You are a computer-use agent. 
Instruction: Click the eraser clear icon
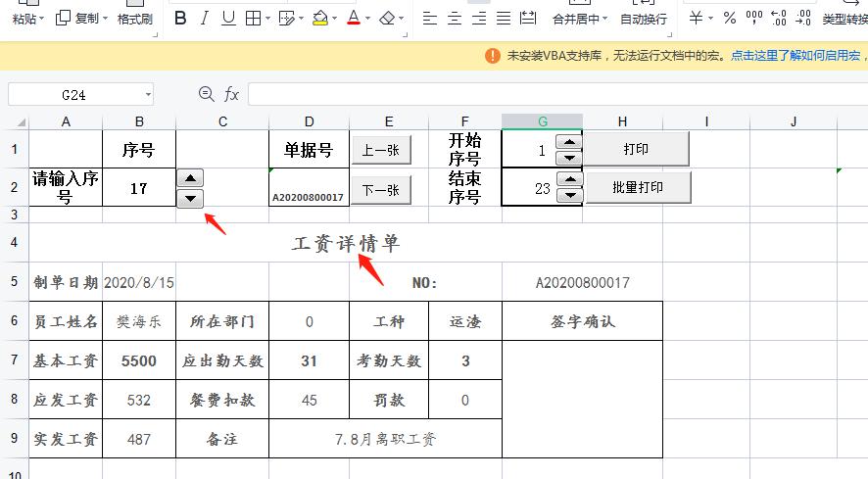[387, 19]
